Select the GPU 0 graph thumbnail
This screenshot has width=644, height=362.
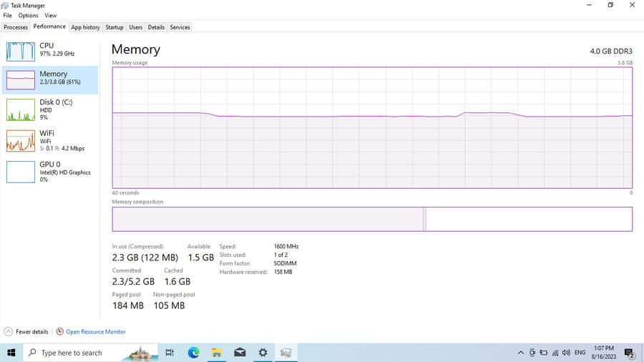(x=21, y=172)
